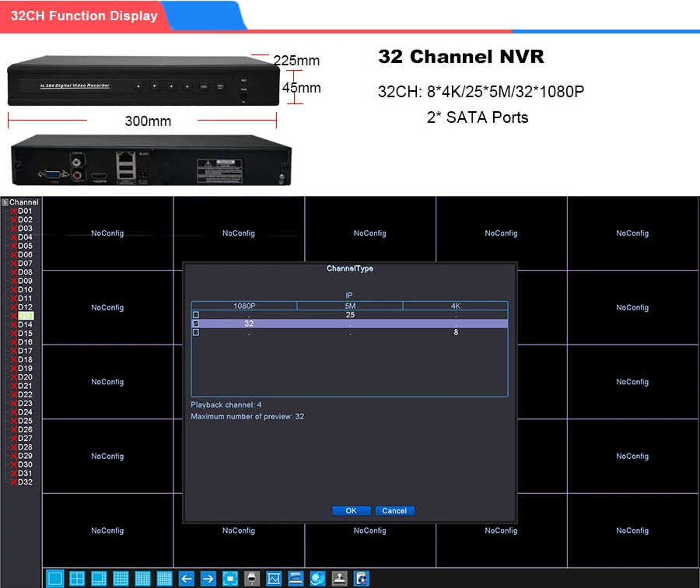Click the IP group header label
The image size is (700, 588).
[349, 295]
